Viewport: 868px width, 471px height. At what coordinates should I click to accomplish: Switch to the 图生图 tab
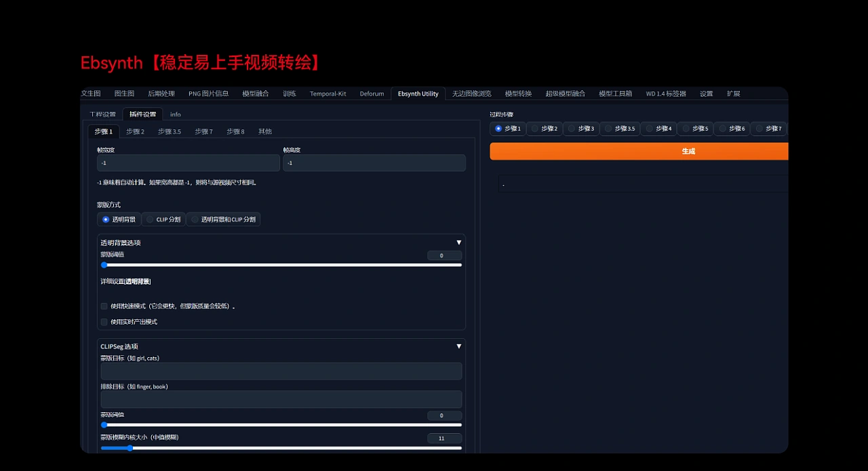(124, 94)
